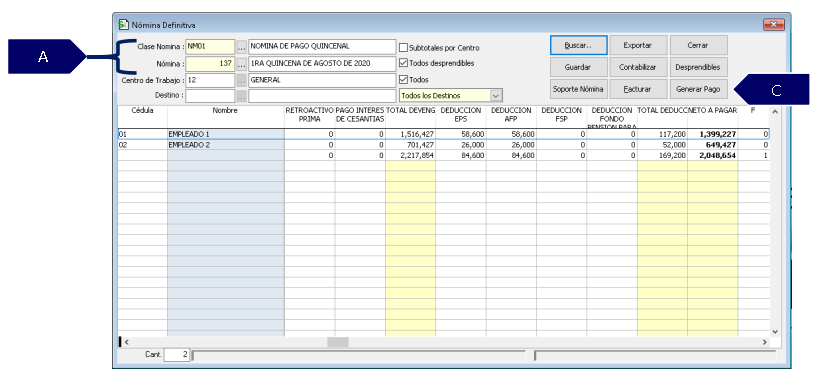Open Desprendibles button

tap(698, 67)
